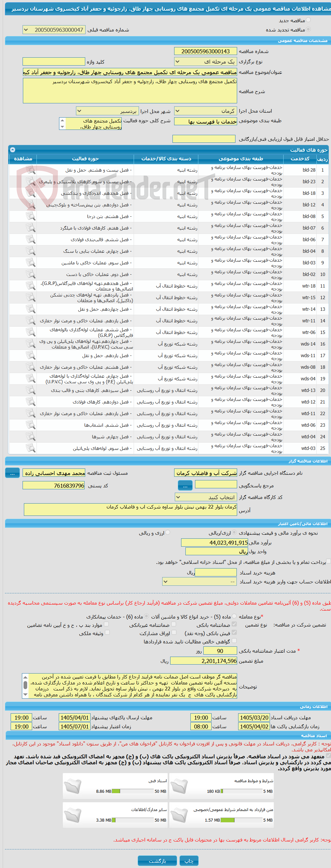View activity details for row bld-04
Screen dimensions: 331x868
click(31, 251)
